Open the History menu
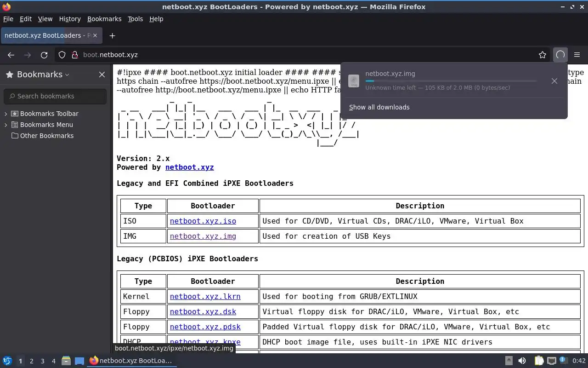The image size is (588, 368). [70, 19]
